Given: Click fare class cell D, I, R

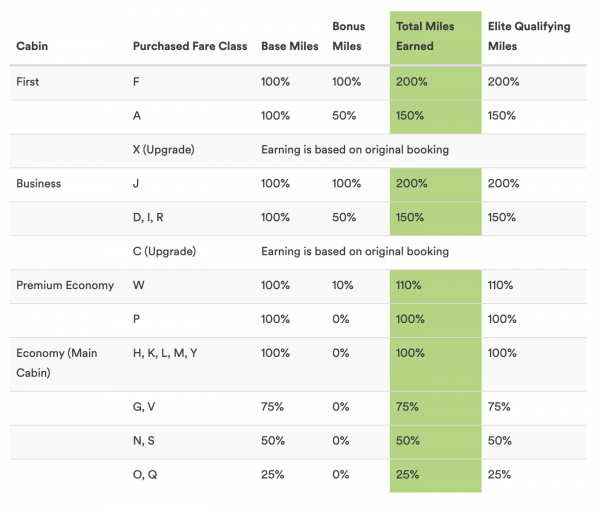Looking at the screenshot, I should 150,217.
